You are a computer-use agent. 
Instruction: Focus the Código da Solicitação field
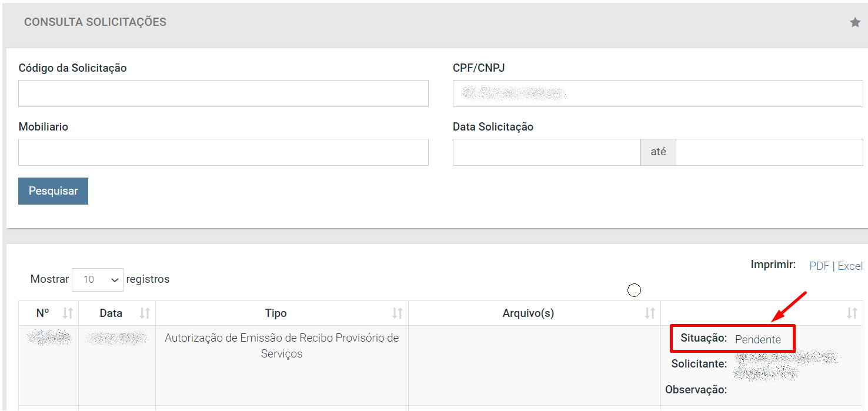223,93
